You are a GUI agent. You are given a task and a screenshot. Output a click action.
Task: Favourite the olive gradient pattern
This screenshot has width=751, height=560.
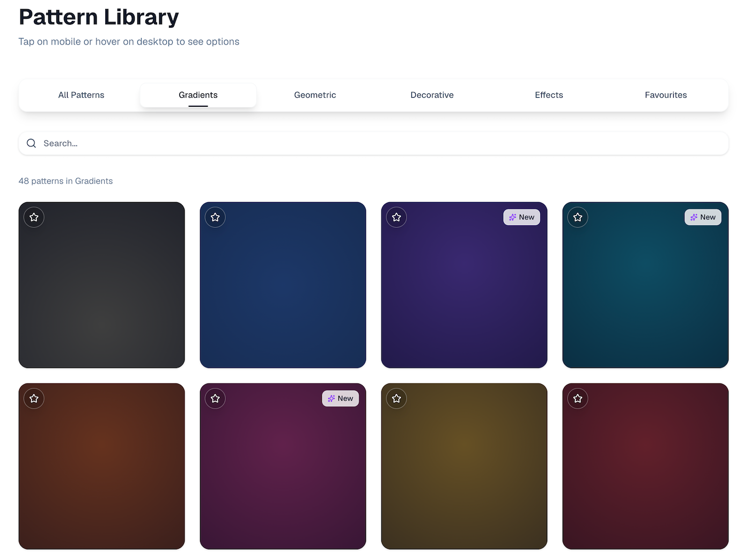(x=396, y=399)
